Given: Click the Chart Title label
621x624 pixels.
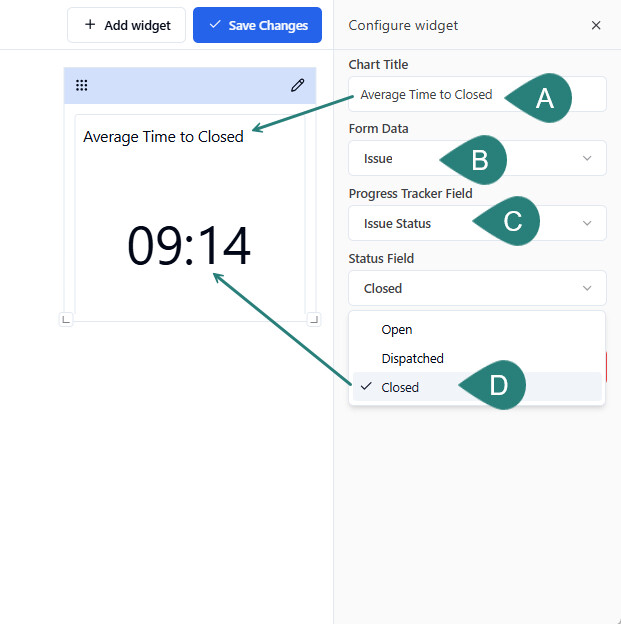Looking at the screenshot, I should 378,64.
